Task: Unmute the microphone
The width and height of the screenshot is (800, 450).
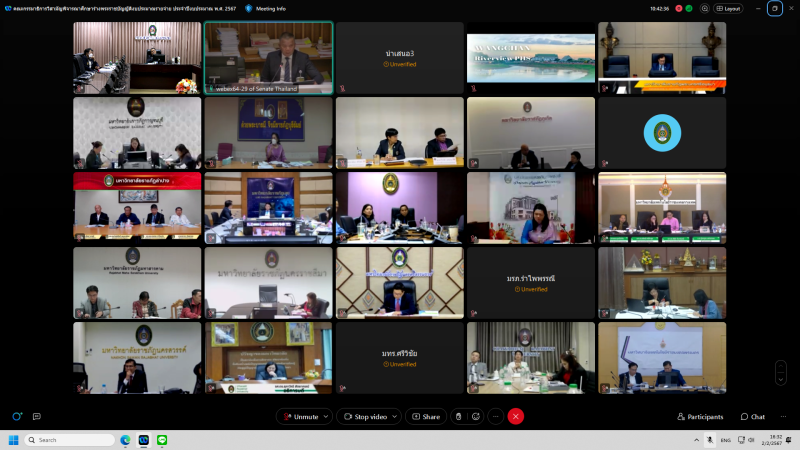Action: (x=300, y=416)
